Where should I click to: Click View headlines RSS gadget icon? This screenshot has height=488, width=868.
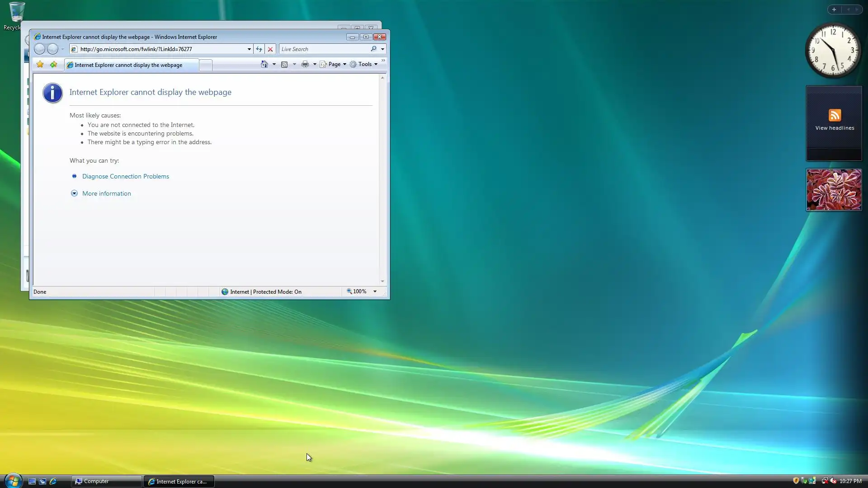(835, 115)
